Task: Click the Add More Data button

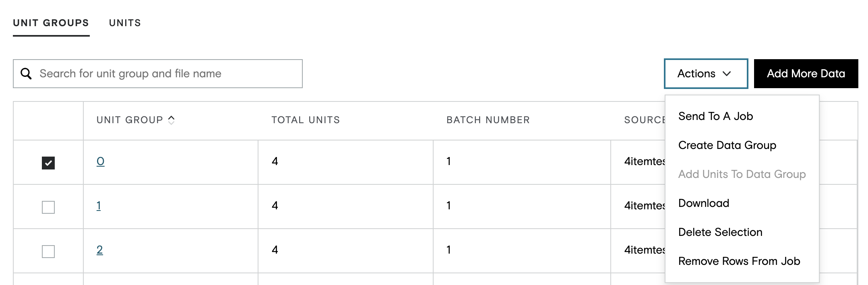Action: coord(806,74)
